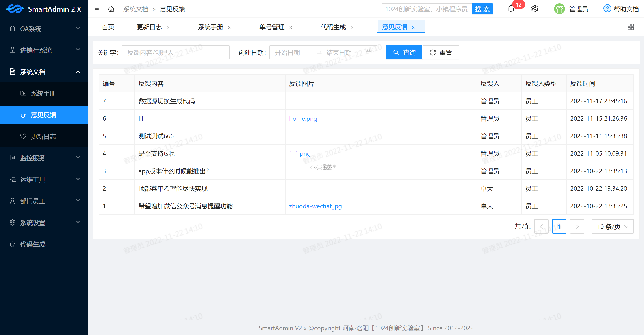Close the 代码生成 tab
The image size is (644, 335).
pyautogui.click(x=352, y=28)
